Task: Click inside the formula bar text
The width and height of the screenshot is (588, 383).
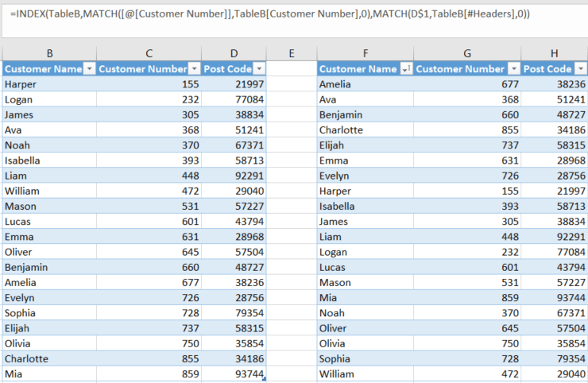Action: [x=270, y=14]
